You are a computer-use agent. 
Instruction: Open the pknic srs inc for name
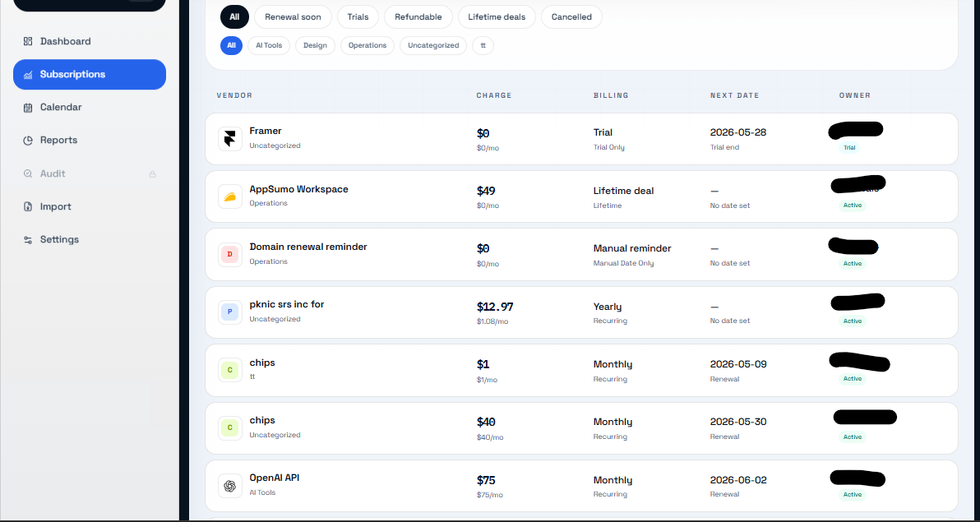click(x=287, y=304)
